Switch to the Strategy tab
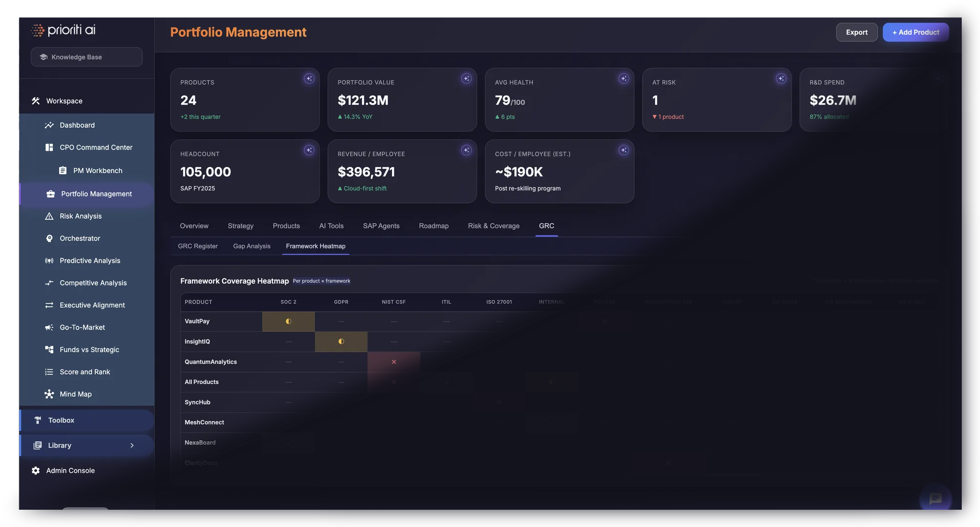 pyautogui.click(x=241, y=226)
